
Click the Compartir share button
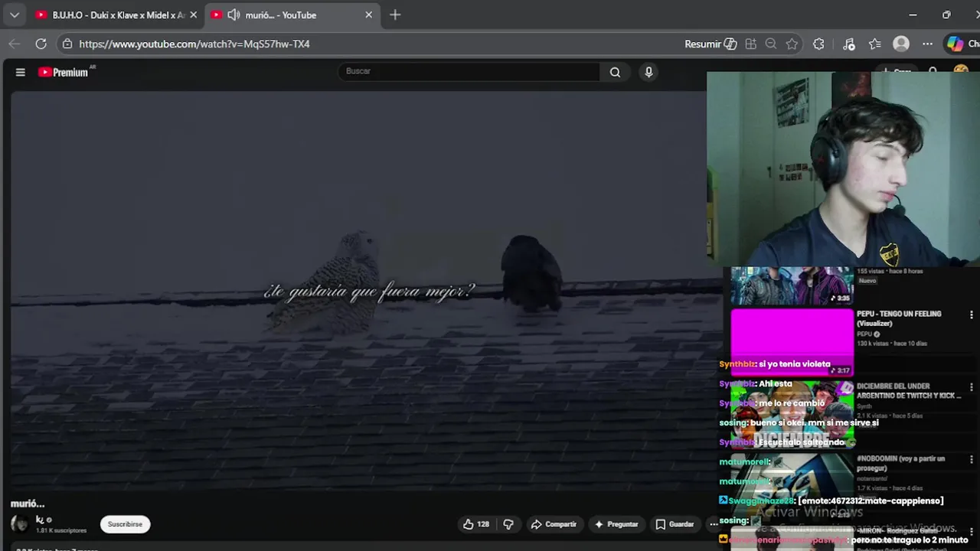[x=554, y=524]
